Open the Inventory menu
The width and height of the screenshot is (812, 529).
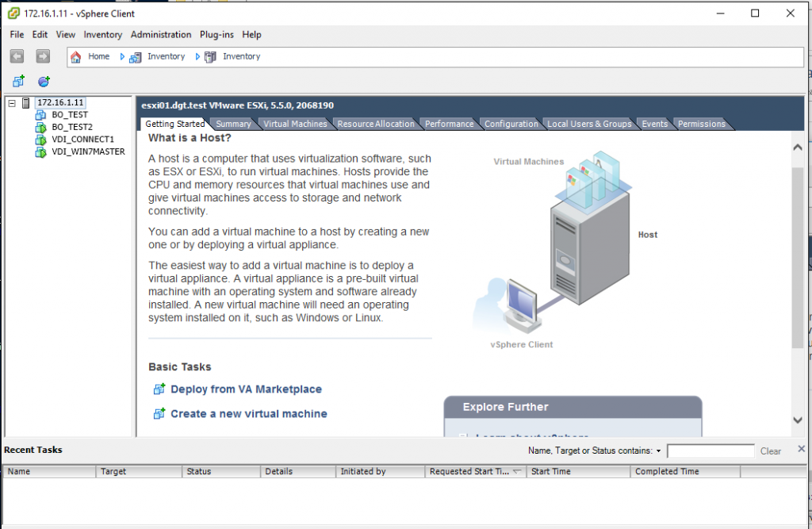pyautogui.click(x=102, y=35)
